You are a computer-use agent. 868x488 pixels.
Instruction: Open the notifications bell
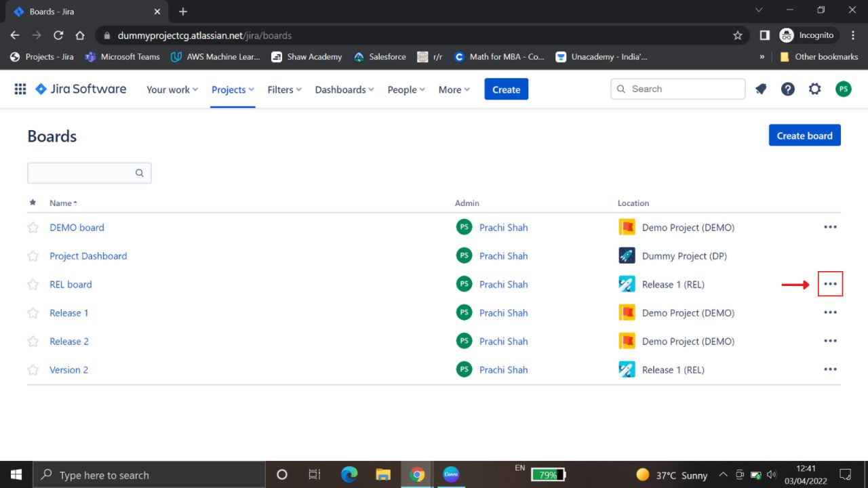click(761, 89)
